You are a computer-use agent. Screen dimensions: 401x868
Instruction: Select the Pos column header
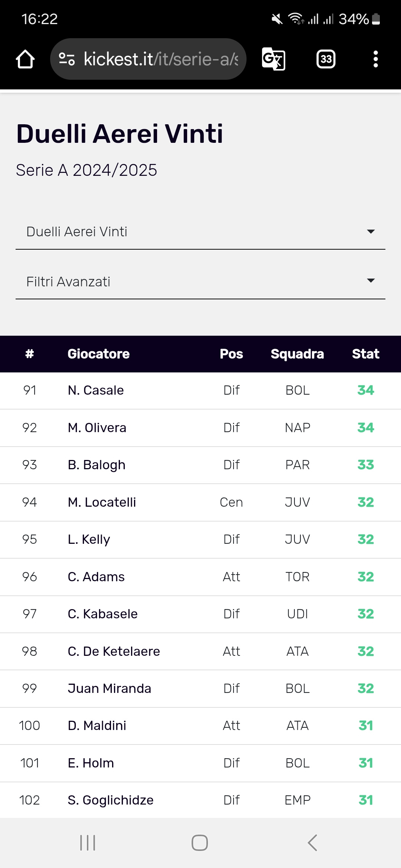(x=231, y=354)
